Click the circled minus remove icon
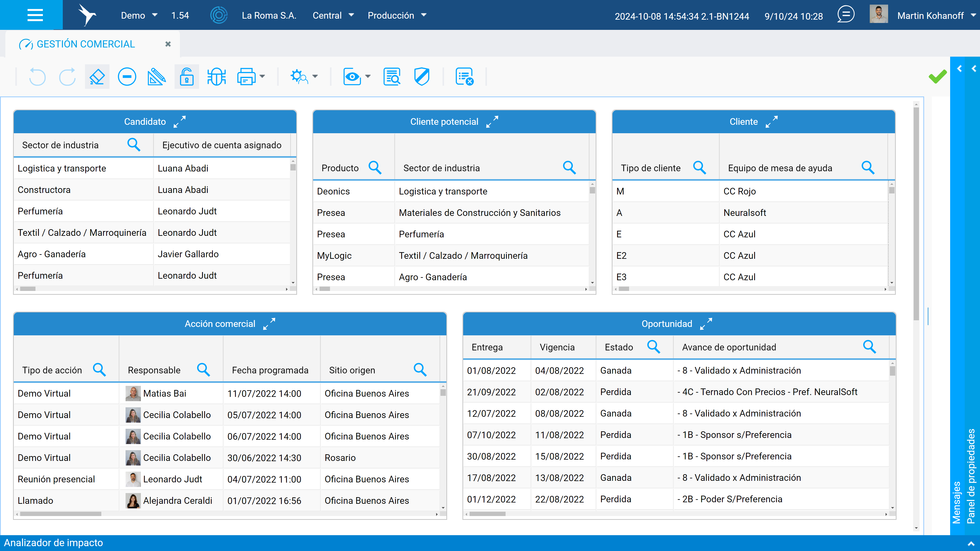 pyautogui.click(x=127, y=77)
